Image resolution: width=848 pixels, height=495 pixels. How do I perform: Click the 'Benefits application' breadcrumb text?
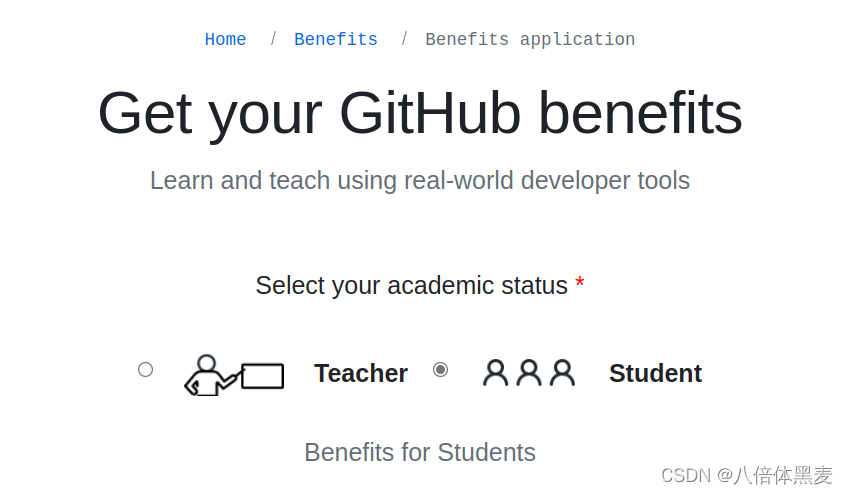(530, 40)
